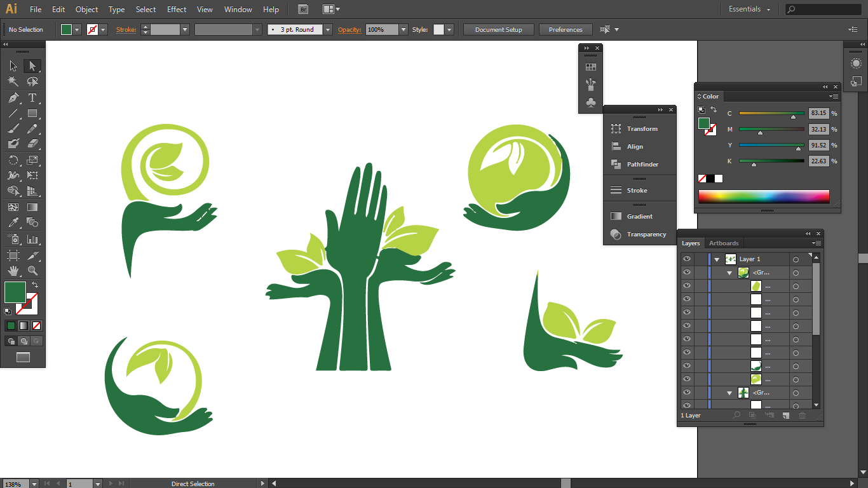Select the Hand tool

click(x=13, y=271)
